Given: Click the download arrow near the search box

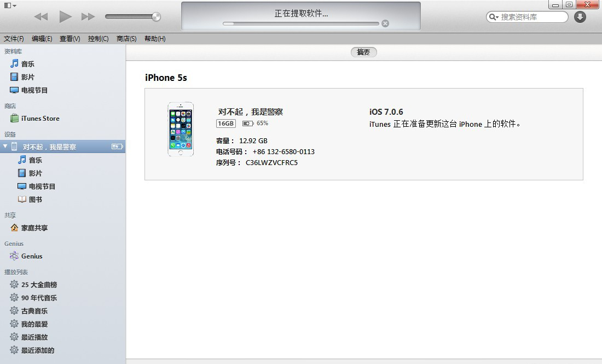Looking at the screenshot, I should click(x=579, y=16).
